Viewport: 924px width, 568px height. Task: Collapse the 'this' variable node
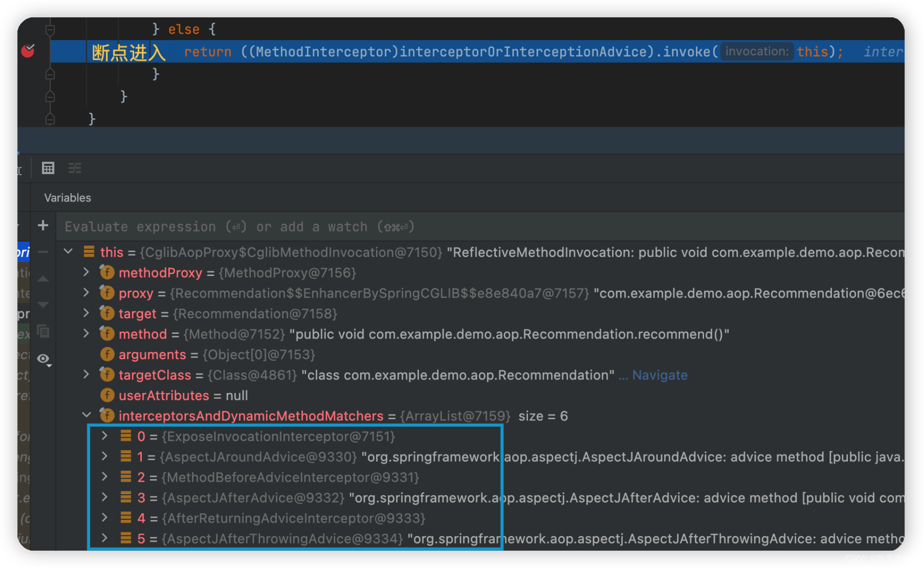[x=68, y=251]
